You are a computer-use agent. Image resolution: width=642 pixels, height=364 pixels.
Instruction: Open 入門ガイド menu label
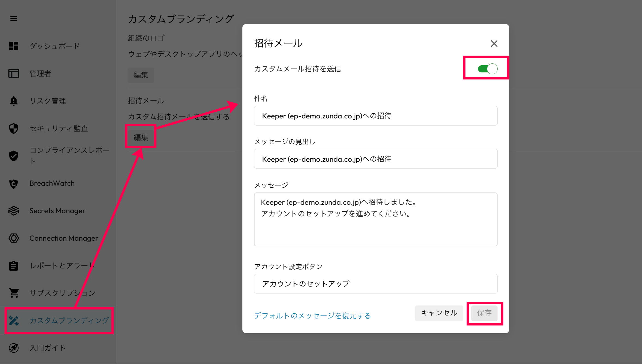(x=48, y=348)
